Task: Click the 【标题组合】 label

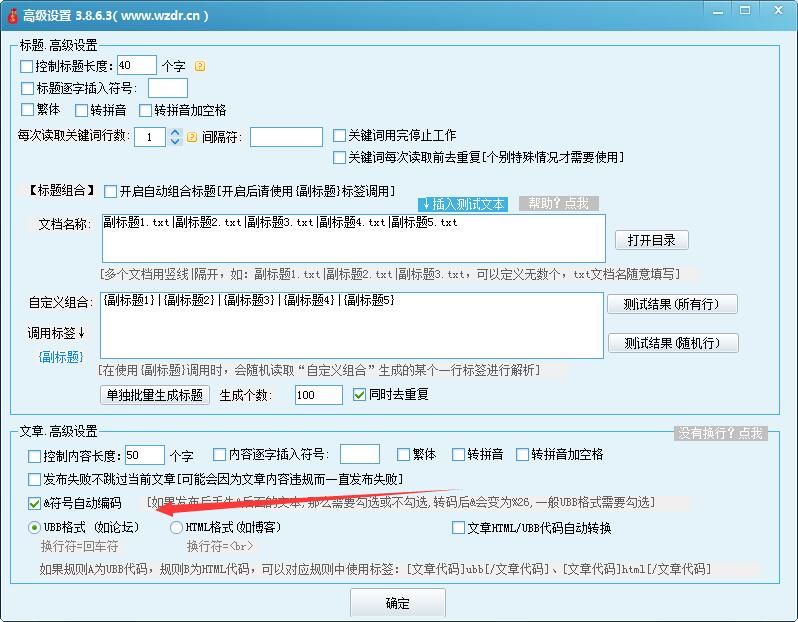Action: 61,191
